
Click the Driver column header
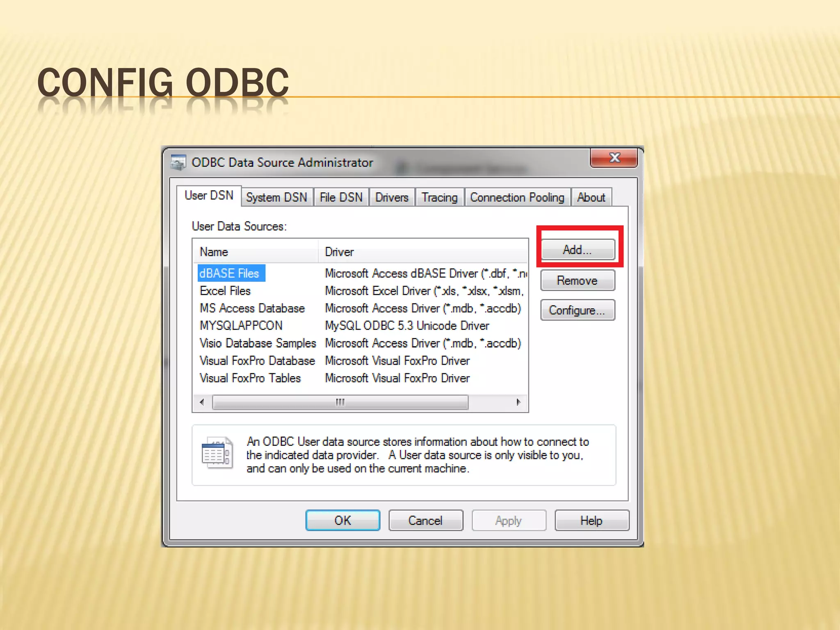click(x=423, y=251)
